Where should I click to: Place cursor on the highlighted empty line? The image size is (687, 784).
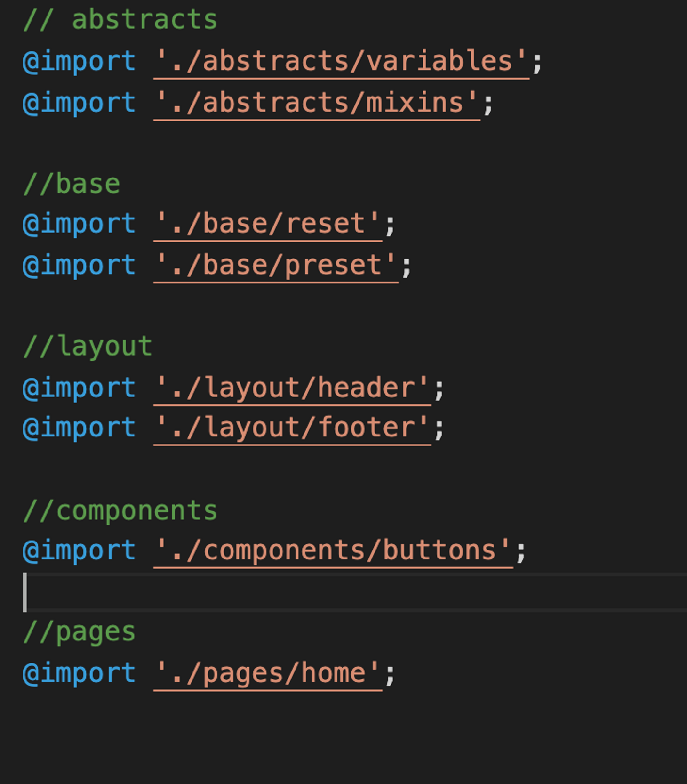point(355,592)
